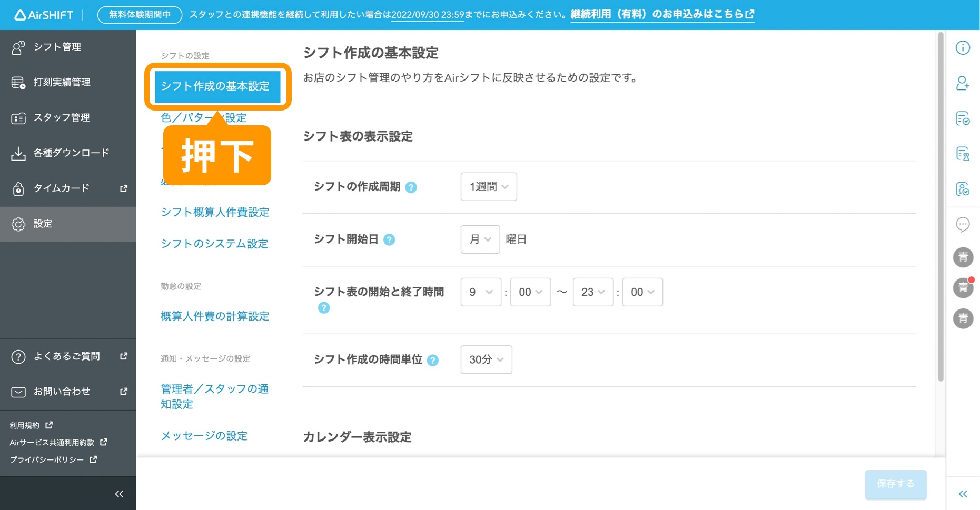Open the chat message bubble icon
Screen dimensions: 980x510
click(963, 224)
